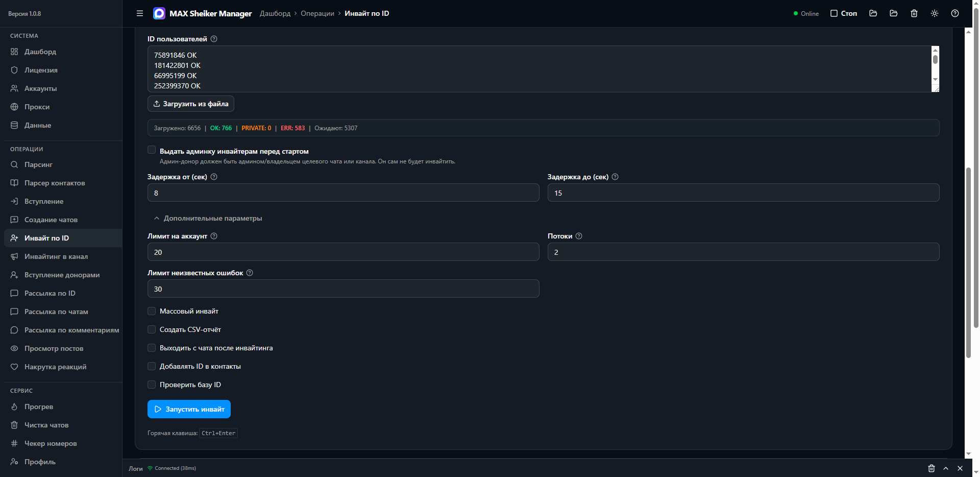Tick the Массовый инвайт checkbox
Image resolution: width=980 pixels, height=477 pixels.
click(152, 311)
